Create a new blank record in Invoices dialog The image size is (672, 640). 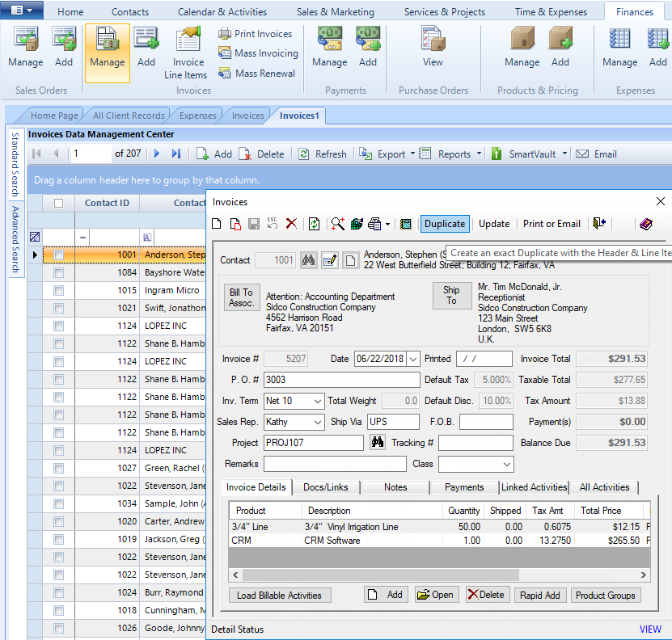(x=217, y=224)
